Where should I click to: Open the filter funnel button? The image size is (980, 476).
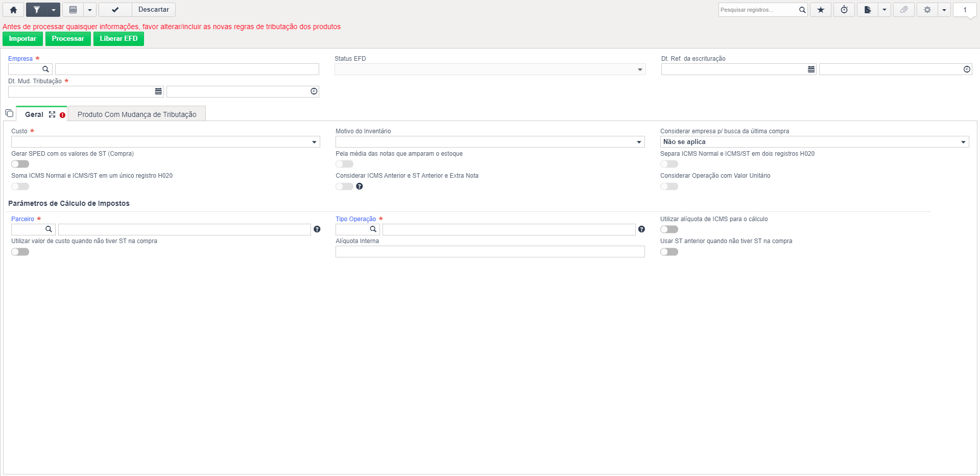(x=37, y=10)
